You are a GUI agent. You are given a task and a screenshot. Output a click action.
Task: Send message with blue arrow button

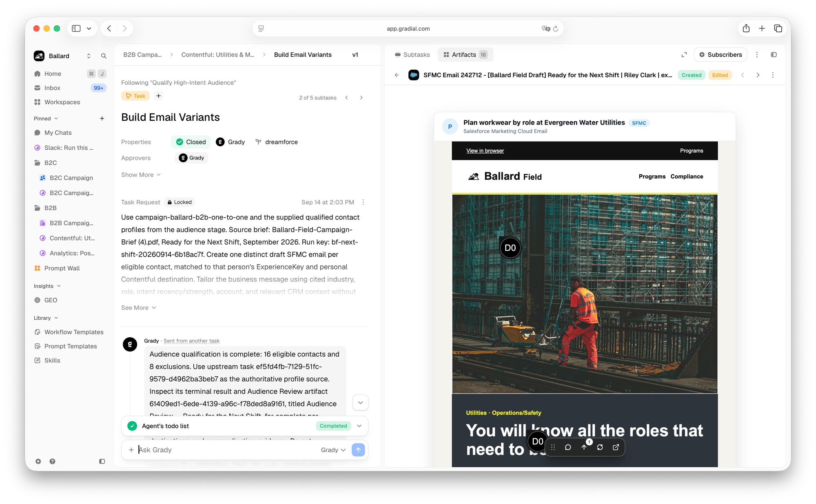358,450
